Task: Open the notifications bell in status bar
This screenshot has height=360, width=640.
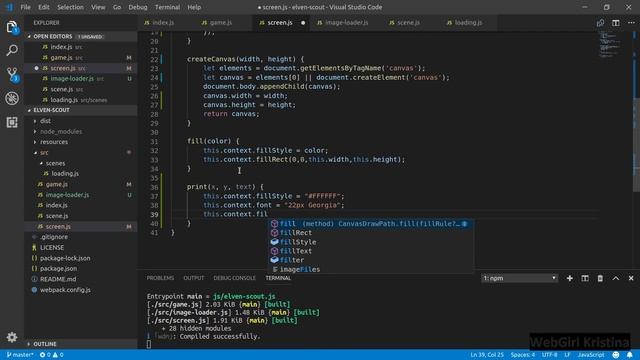Action: click(x=630, y=355)
